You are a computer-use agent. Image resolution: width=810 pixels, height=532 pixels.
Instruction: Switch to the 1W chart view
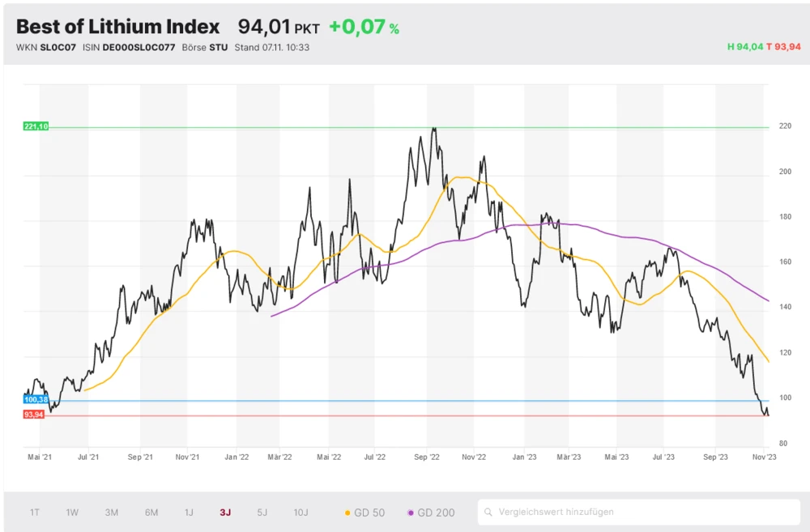point(72,512)
